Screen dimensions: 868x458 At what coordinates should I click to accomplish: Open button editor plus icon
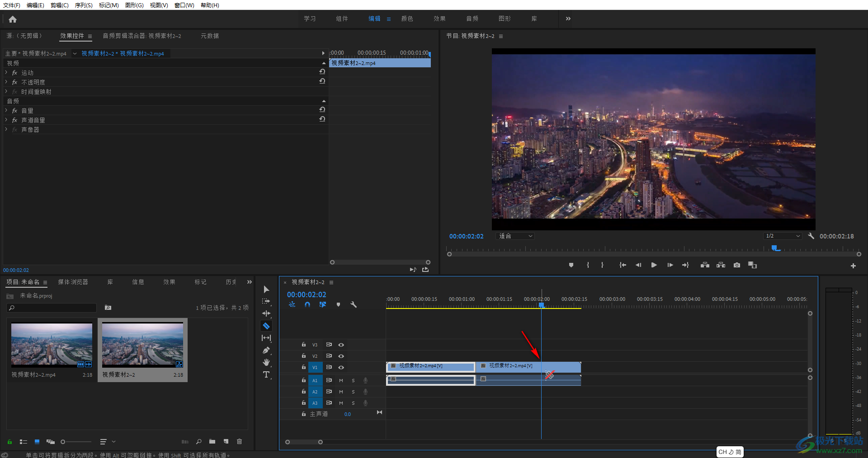point(853,266)
